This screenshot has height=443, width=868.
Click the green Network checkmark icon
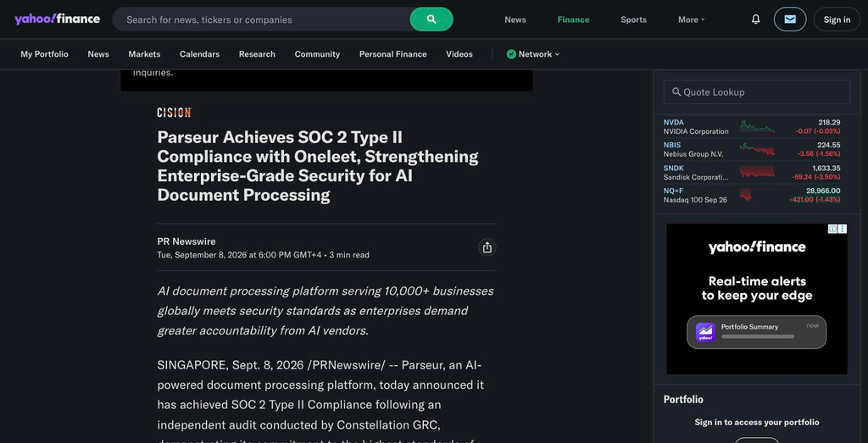511,54
